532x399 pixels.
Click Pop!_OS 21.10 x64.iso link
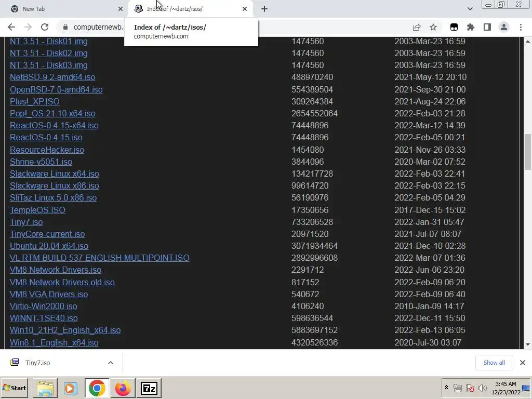(x=52, y=113)
